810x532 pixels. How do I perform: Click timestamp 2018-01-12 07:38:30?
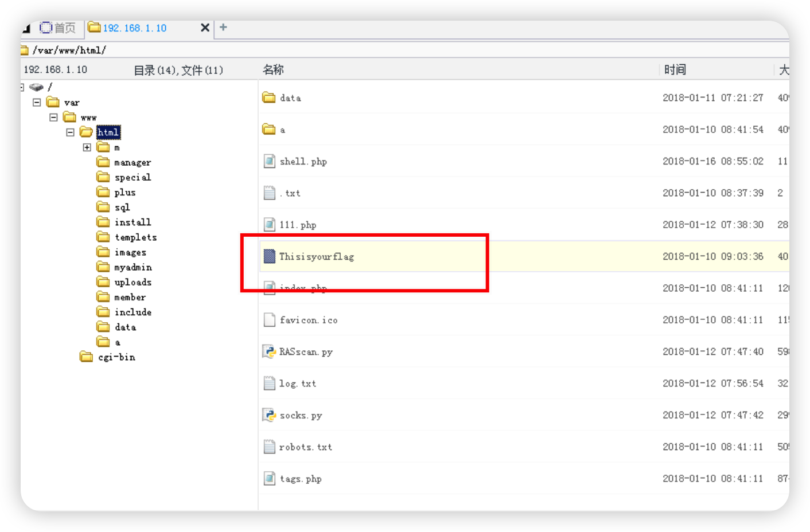click(x=713, y=224)
